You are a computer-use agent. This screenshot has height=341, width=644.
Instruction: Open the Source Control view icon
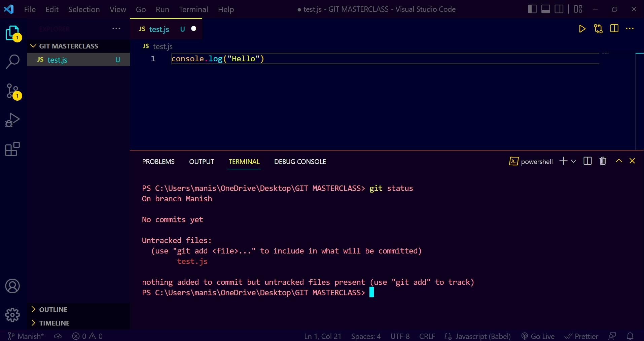(x=13, y=91)
